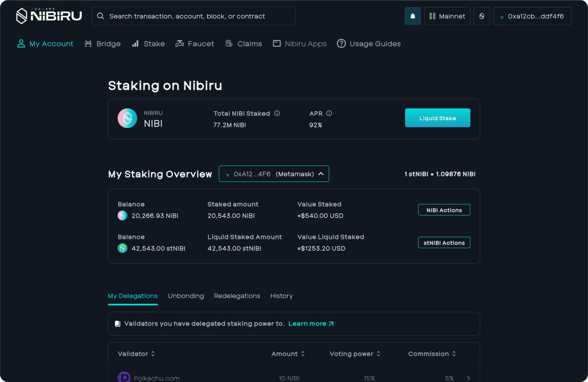The width and height of the screenshot is (588, 382).
Task: Show info for Total NIBI Staked
Action: (277, 113)
